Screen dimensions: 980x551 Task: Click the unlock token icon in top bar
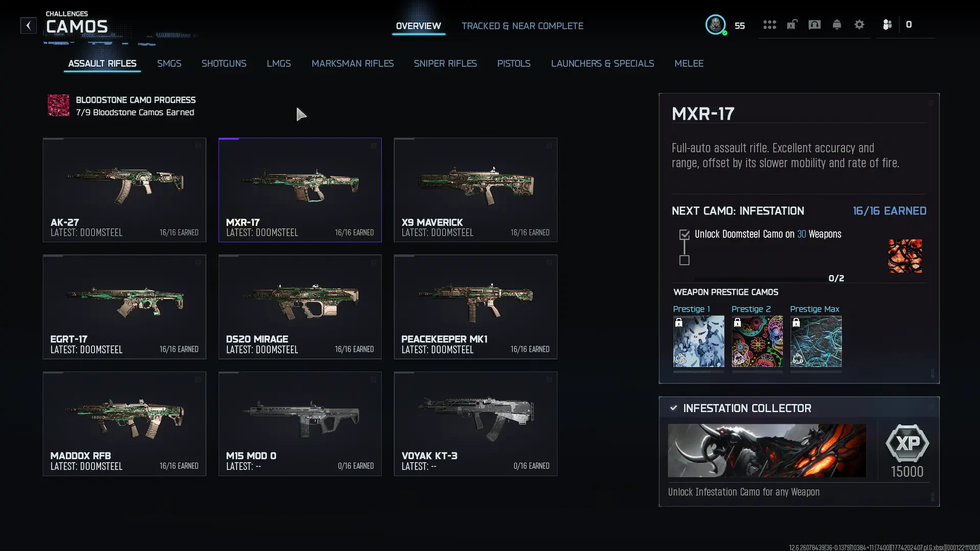tap(792, 24)
